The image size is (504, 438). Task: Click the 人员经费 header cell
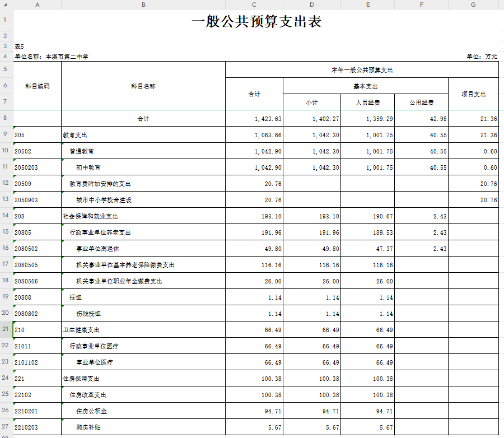coord(368,102)
